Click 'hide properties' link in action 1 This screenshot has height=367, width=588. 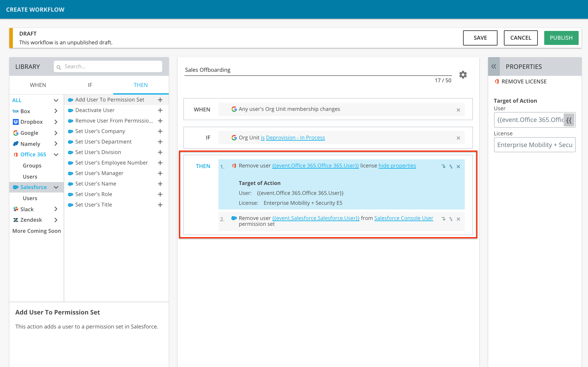tap(397, 166)
